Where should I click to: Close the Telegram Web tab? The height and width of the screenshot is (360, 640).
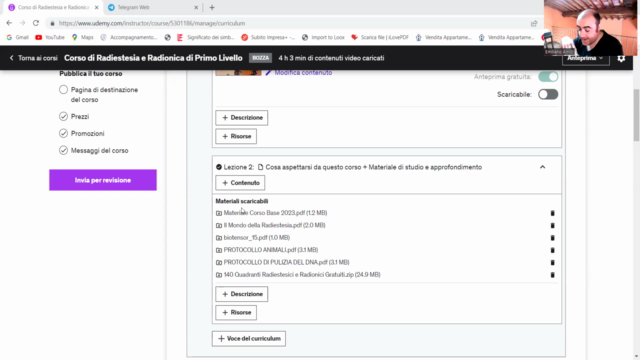click(x=196, y=7)
